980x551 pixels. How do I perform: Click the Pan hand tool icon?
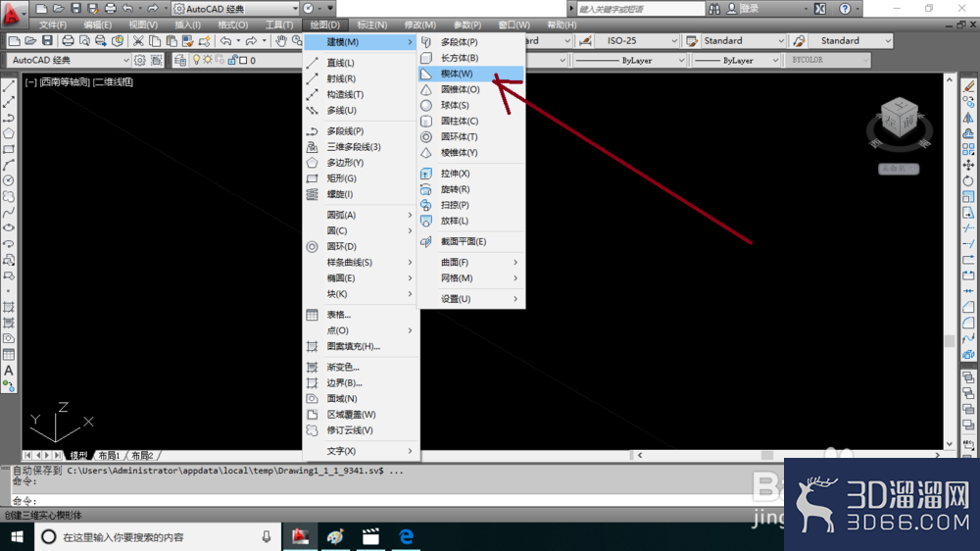[281, 41]
